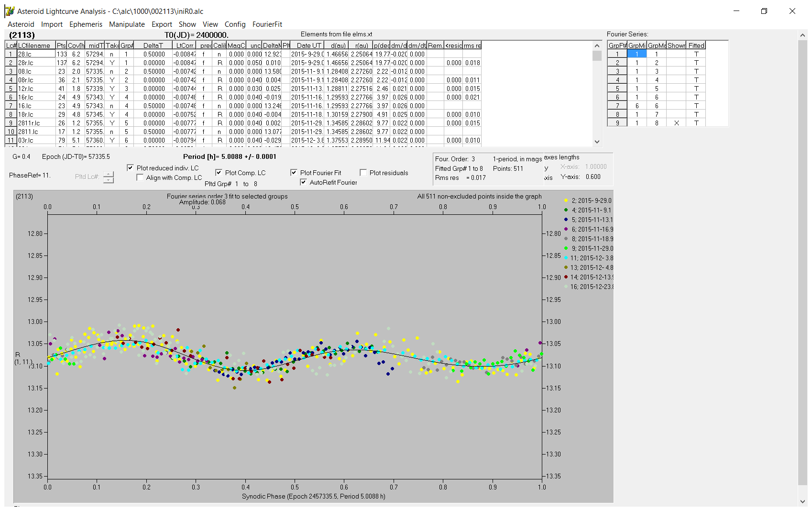
Task: Open the Show menu
Action: tap(187, 24)
